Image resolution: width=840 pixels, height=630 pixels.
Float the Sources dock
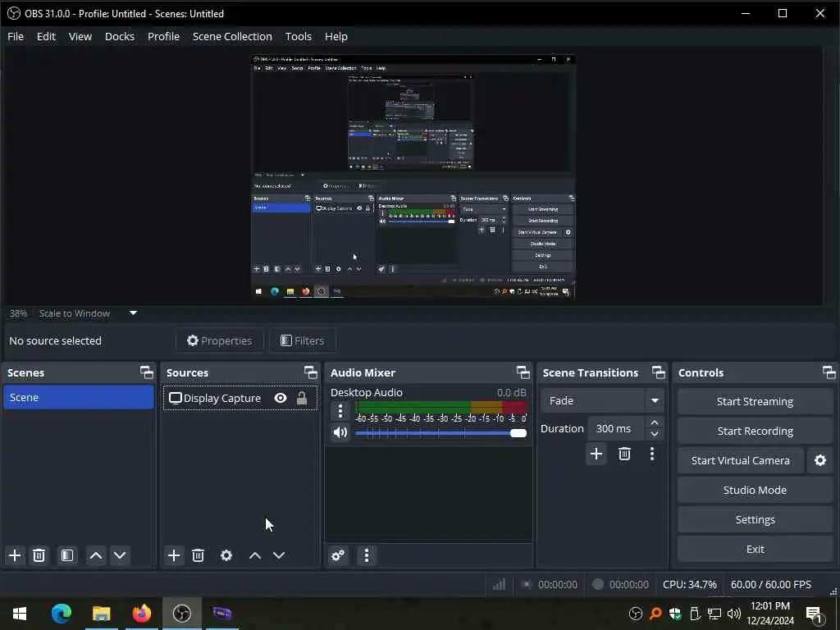[311, 372]
